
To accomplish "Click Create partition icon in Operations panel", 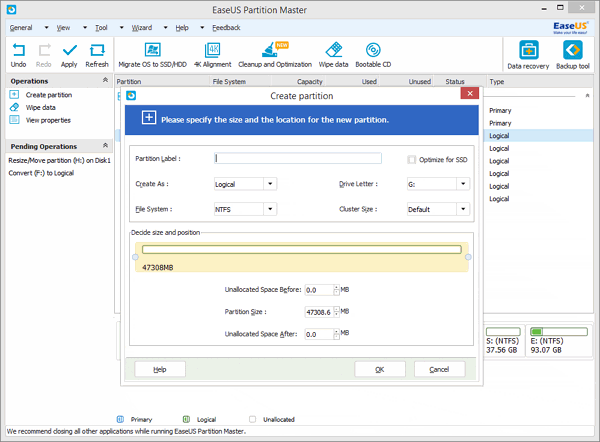I will (14, 95).
